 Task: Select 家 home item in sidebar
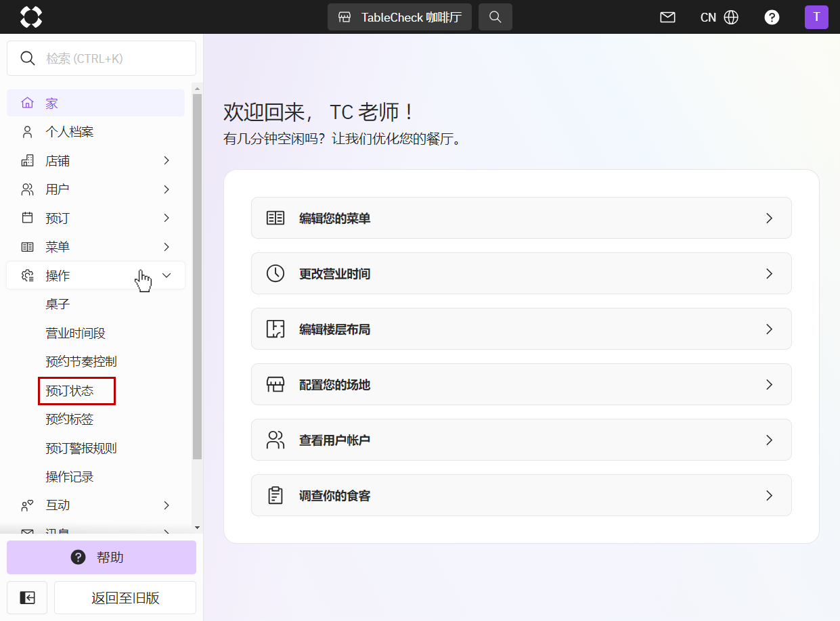95,103
